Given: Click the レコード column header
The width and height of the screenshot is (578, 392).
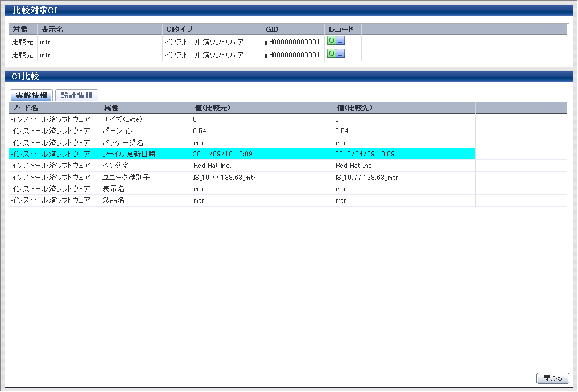Looking at the screenshot, I should pyautogui.click(x=342, y=29).
